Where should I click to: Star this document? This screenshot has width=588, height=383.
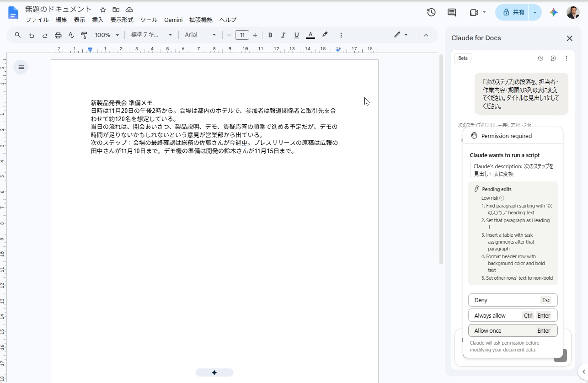pyautogui.click(x=103, y=10)
